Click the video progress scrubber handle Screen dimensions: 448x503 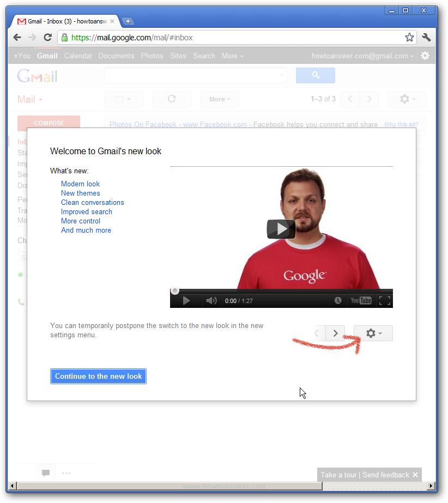174,291
